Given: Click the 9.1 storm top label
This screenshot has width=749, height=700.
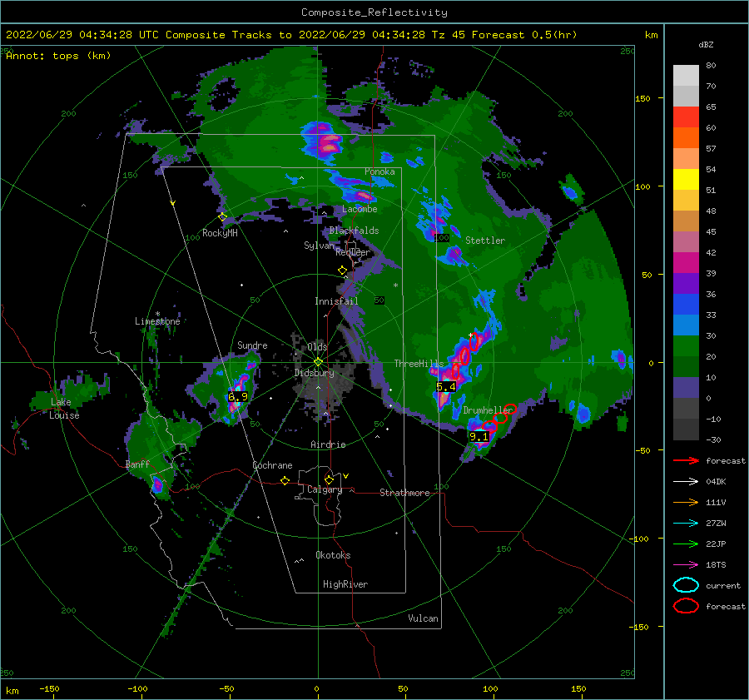Looking at the screenshot, I should pyautogui.click(x=479, y=436).
